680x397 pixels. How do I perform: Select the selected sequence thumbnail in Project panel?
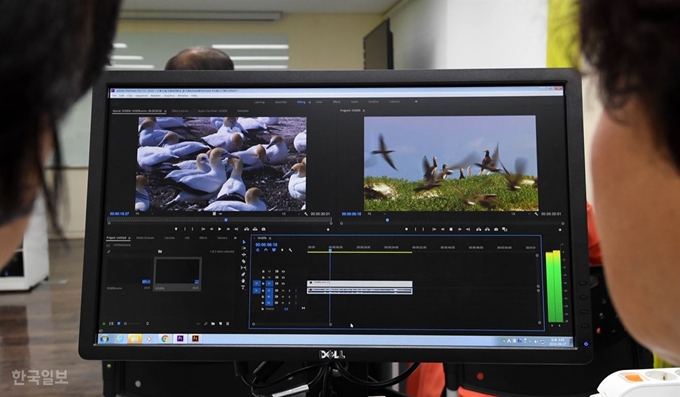(x=177, y=274)
